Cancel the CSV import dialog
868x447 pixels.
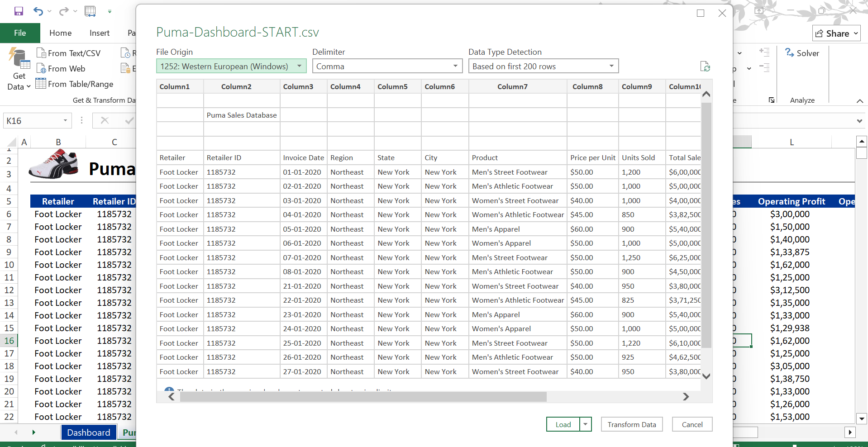692,424
